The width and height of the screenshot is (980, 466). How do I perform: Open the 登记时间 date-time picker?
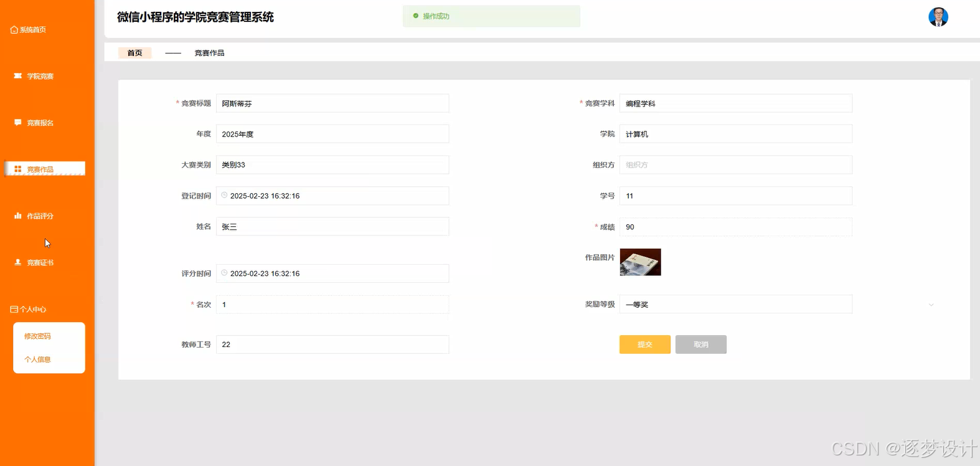pyautogui.click(x=332, y=196)
